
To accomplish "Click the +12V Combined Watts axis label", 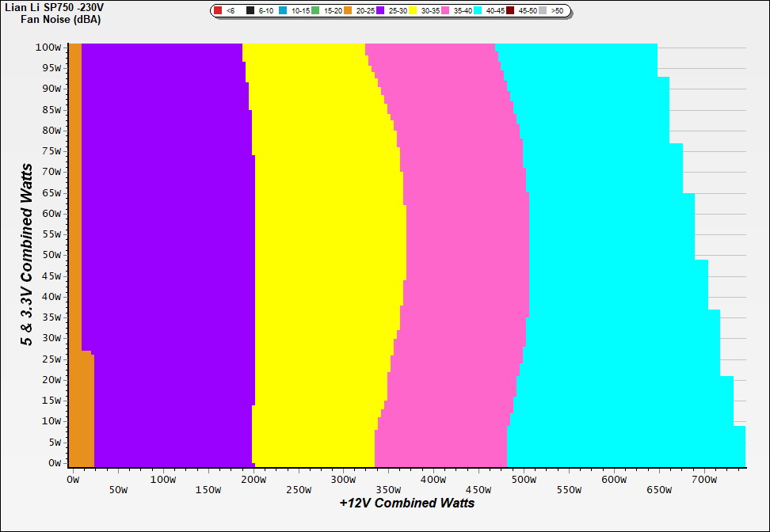I will (407, 503).
